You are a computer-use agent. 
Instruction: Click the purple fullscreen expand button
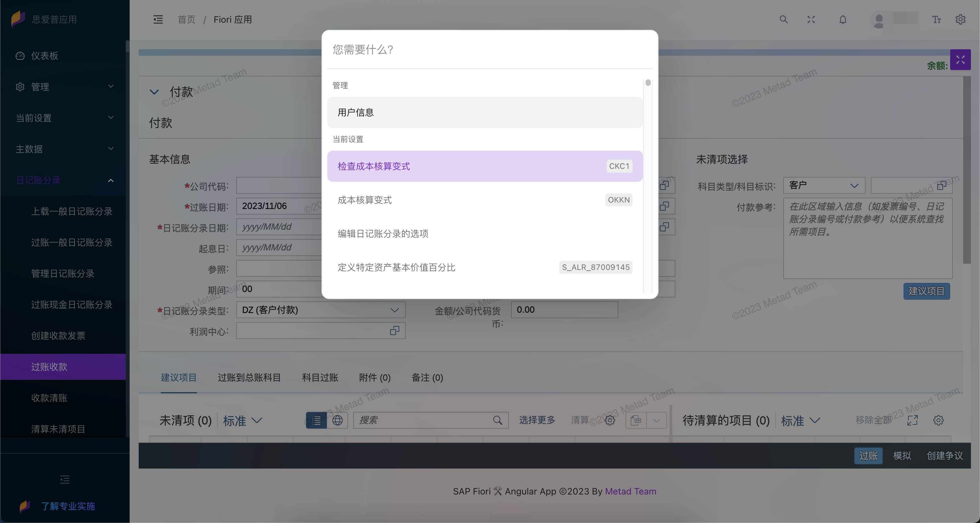coord(960,60)
